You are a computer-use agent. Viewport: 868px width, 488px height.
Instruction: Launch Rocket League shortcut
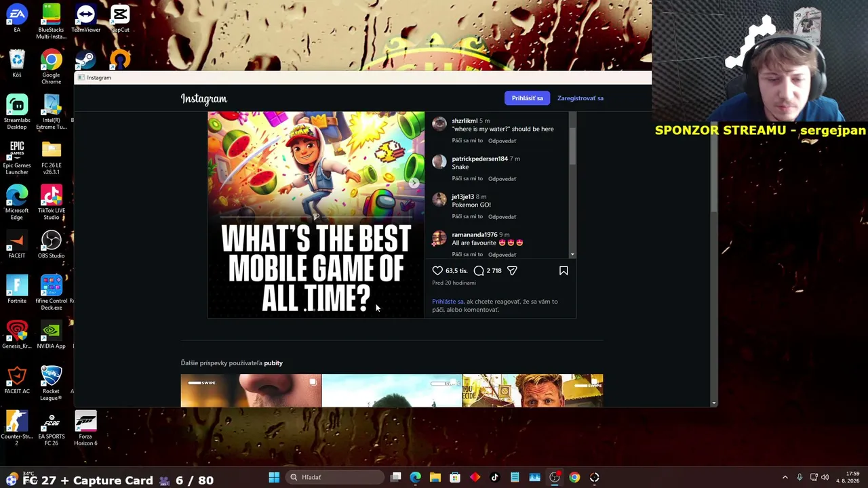pos(51,384)
